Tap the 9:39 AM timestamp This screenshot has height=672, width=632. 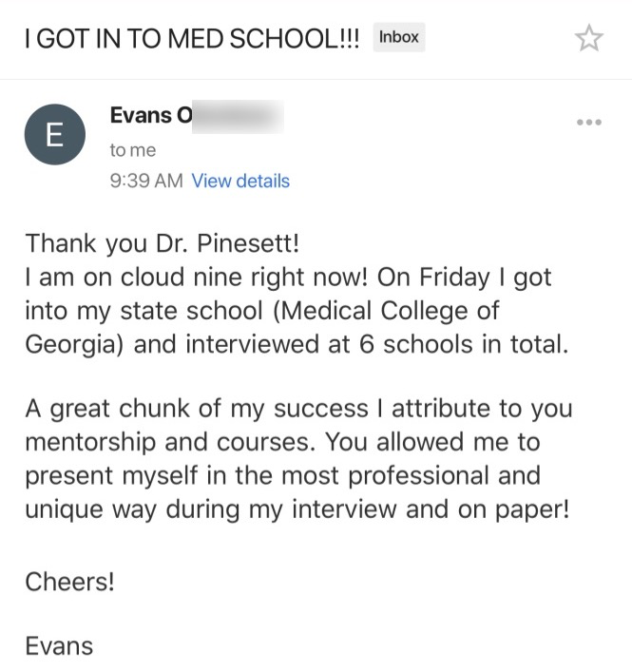click(x=146, y=181)
